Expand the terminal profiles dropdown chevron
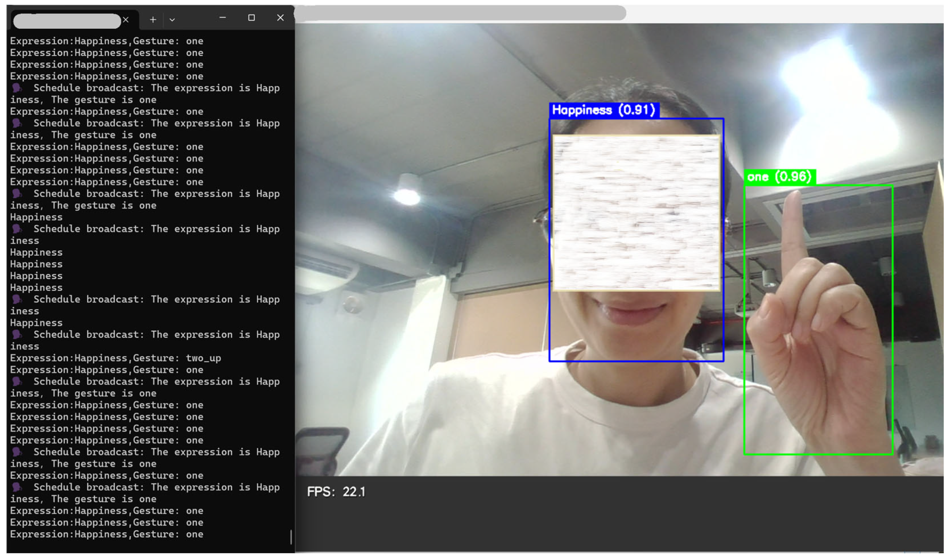949x560 pixels. (172, 20)
